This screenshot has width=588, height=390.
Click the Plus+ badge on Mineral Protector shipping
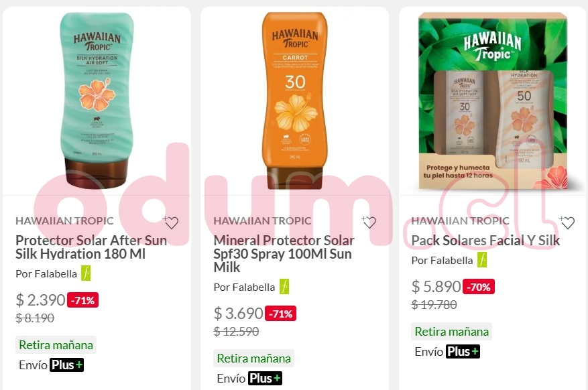coord(264,379)
